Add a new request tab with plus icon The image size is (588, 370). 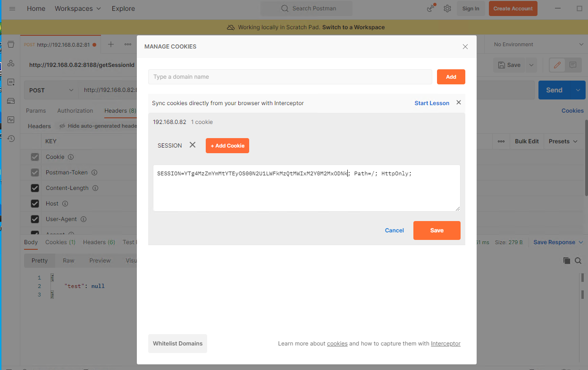pyautogui.click(x=111, y=44)
